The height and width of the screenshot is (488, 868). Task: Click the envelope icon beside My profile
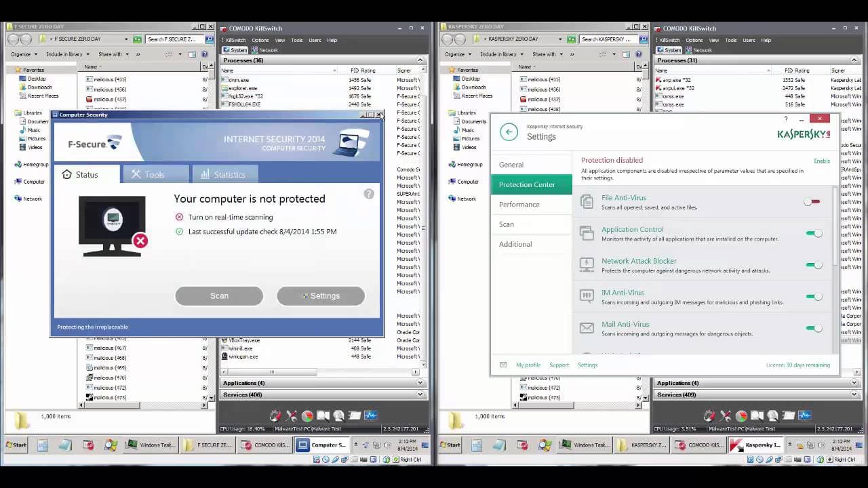[x=503, y=365]
